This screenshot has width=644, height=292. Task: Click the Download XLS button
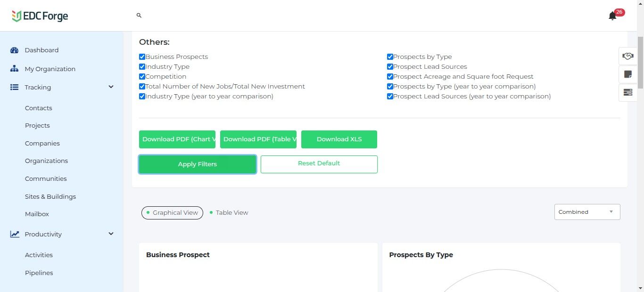pos(339,139)
